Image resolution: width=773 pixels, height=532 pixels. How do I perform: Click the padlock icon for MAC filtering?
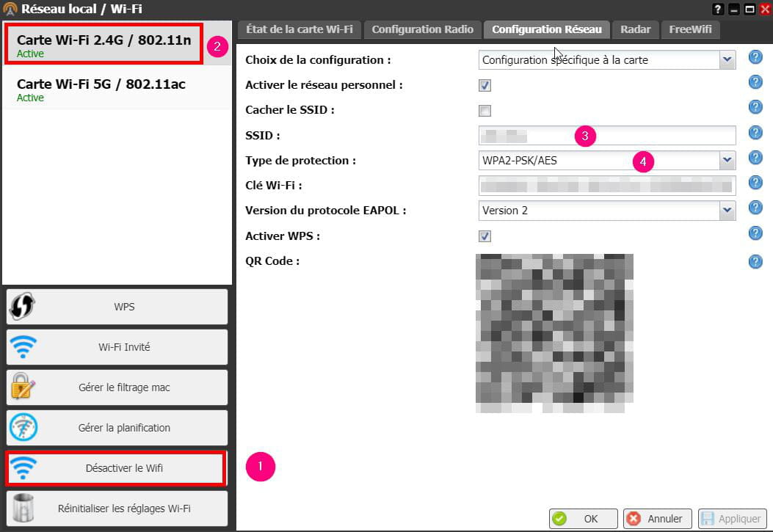click(23, 387)
